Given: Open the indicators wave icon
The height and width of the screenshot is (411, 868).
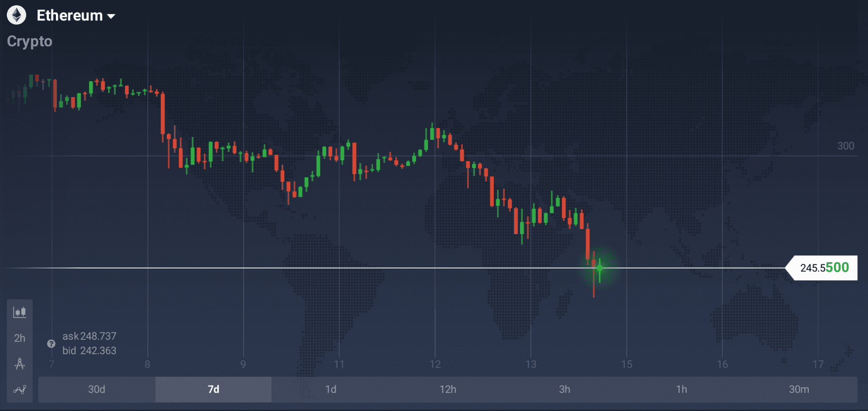Looking at the screenshot, I should pos(19,389).
